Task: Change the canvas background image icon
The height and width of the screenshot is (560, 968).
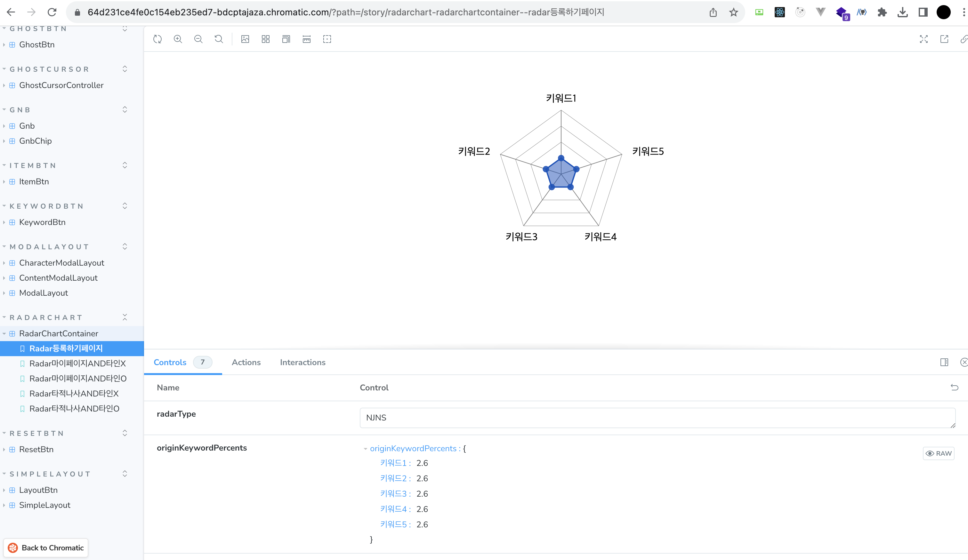Action: [x=245, y=39]
